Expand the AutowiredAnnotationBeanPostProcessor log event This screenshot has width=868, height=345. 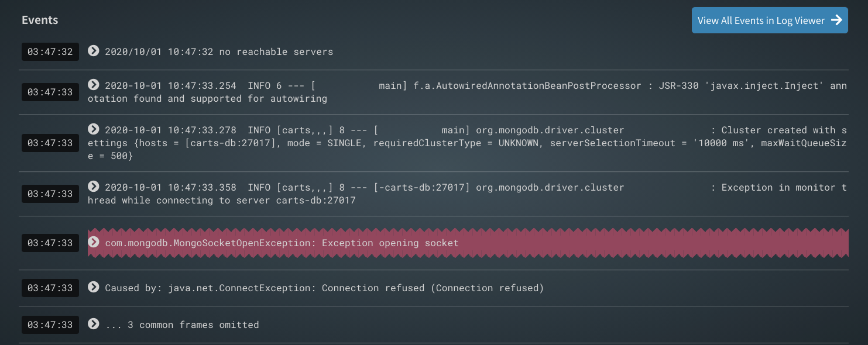(94, 85)
